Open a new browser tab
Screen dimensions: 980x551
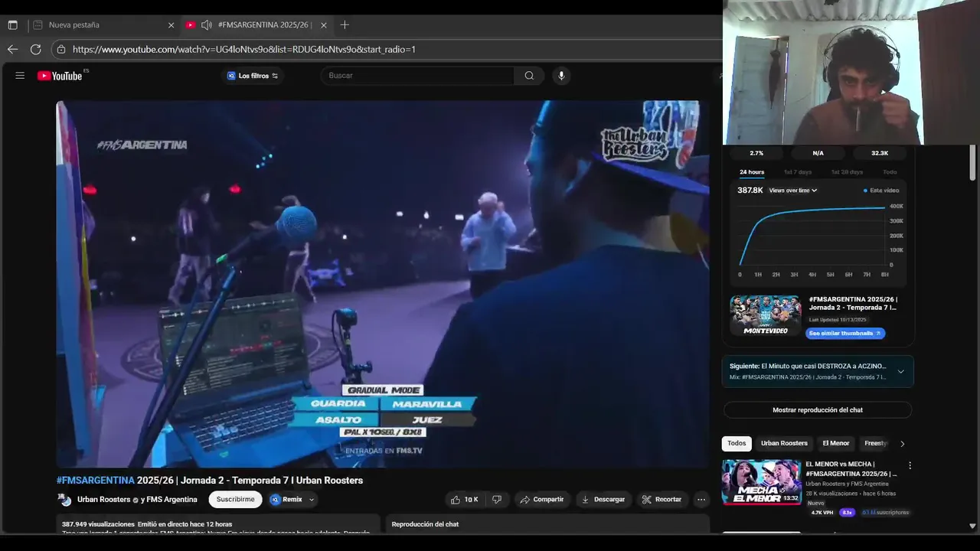click(x=345, y=24)
